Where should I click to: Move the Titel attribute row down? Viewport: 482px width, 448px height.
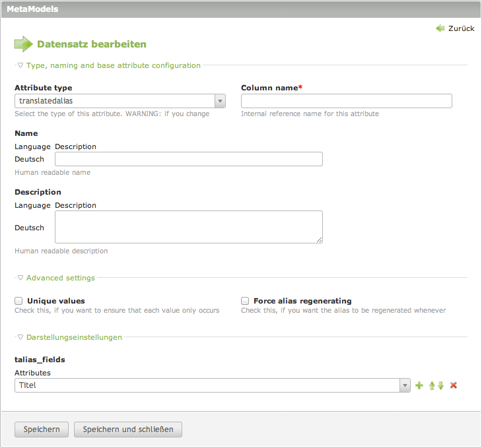coord(440,385)
